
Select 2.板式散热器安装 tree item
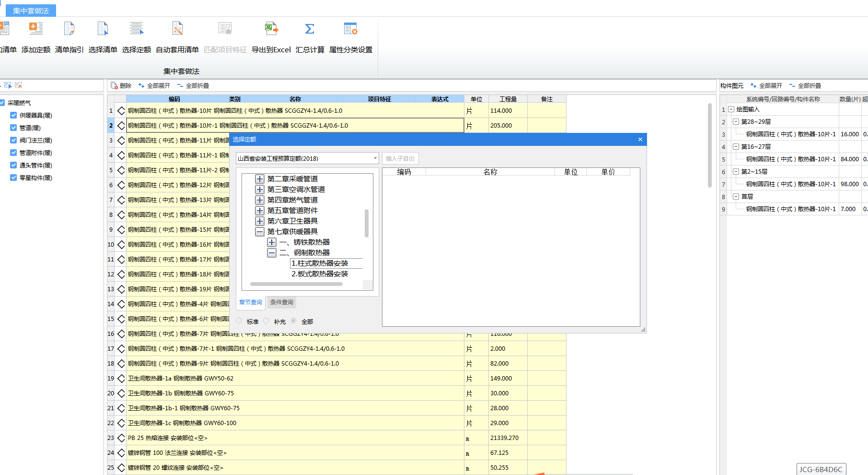tap(320, 274)
